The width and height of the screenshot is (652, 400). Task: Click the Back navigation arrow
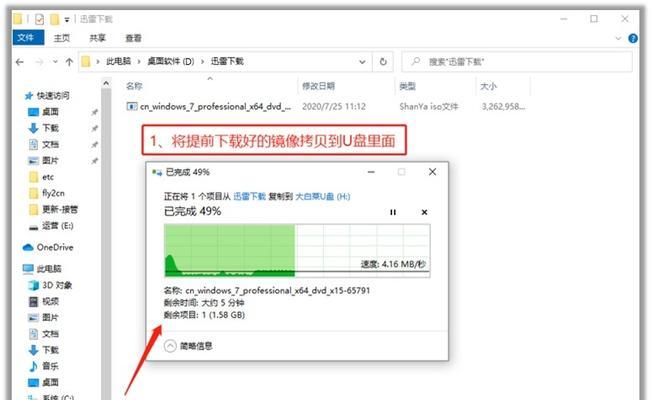pos(20,62)
